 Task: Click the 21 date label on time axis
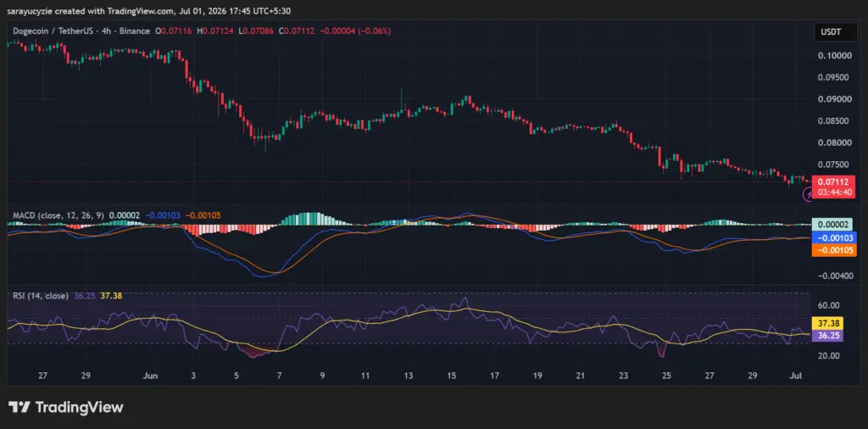click(580, 376)
